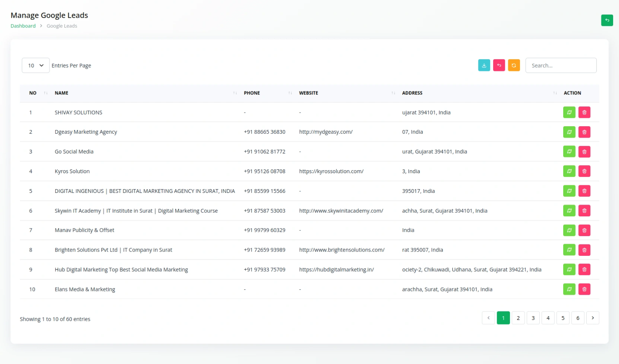Click green convert icon for Kyros Solution
Image resolution: width=619 pixels, height=364 pixels.
click(x=569, y=171)
